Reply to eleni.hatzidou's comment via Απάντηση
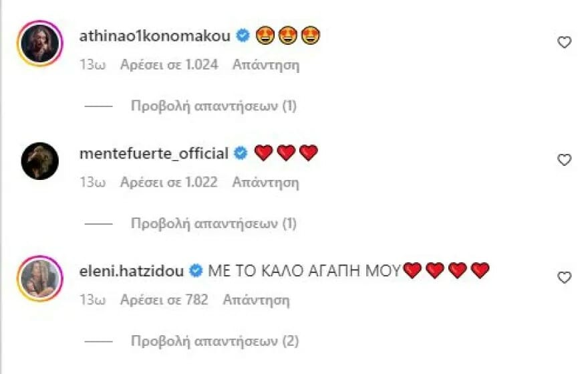The height and width of the screenshot is (374, 588). click(256, 300)
